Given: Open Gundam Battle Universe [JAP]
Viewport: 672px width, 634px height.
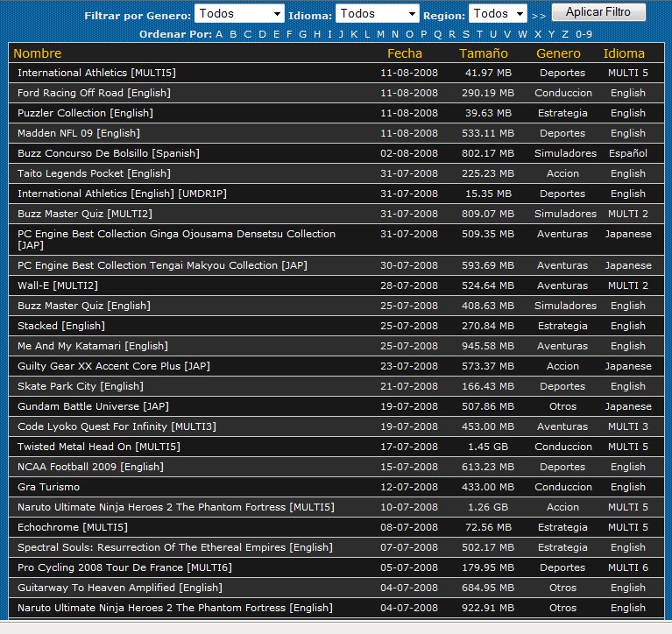Looking at the screenshot, I should click(x=94, y=406).
